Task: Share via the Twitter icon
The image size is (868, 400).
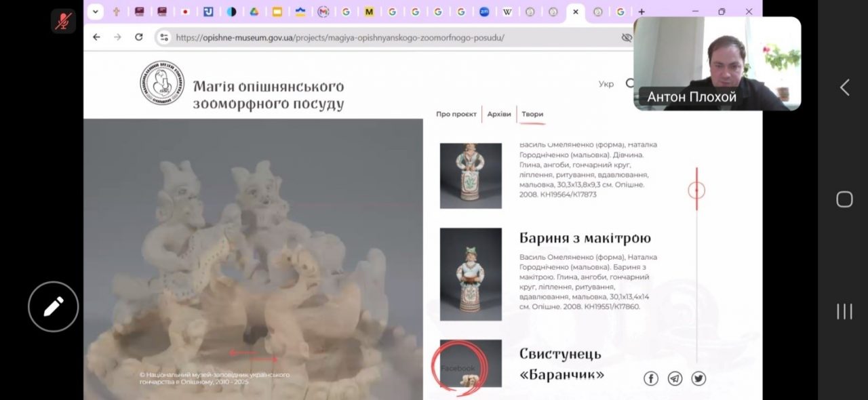Action: (698, 378)
